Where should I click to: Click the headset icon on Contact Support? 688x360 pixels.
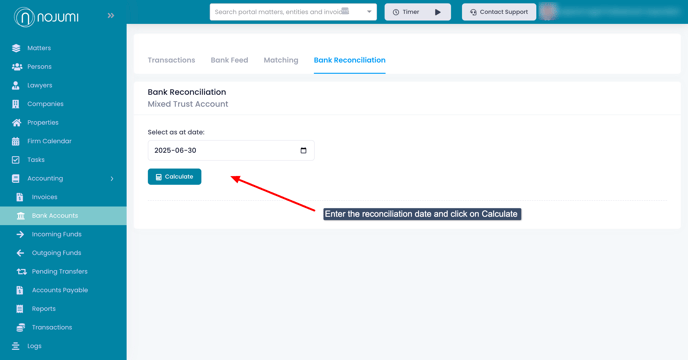coord(473,12)
